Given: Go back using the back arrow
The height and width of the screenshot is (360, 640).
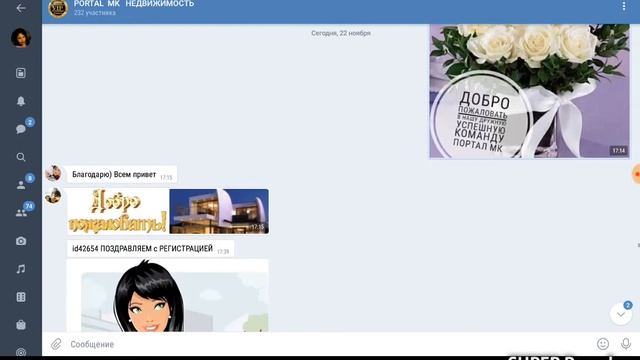Looking at the screenshot, I should (21, 8).
